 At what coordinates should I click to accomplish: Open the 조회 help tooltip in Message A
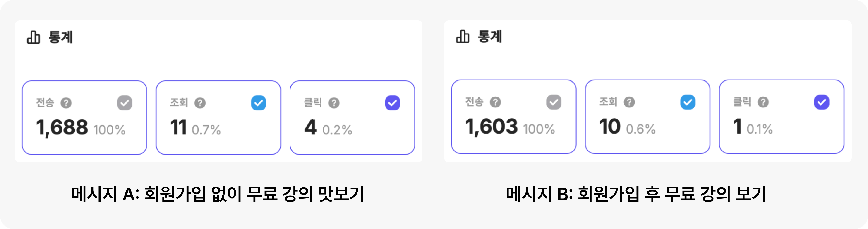coord(199,103)
